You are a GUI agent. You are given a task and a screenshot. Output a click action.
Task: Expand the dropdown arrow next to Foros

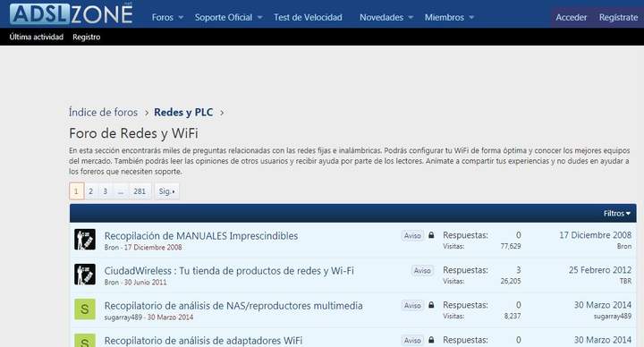coord(181,18)
